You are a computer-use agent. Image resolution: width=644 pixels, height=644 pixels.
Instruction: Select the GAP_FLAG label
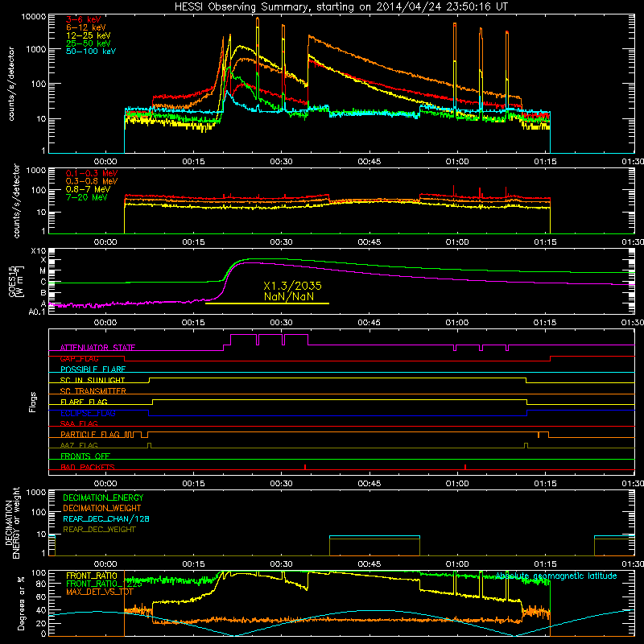tap(79, 358)
